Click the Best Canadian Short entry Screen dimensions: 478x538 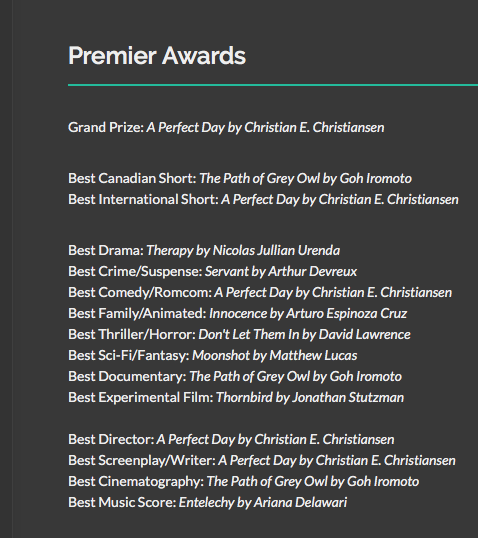click(240, 179)
